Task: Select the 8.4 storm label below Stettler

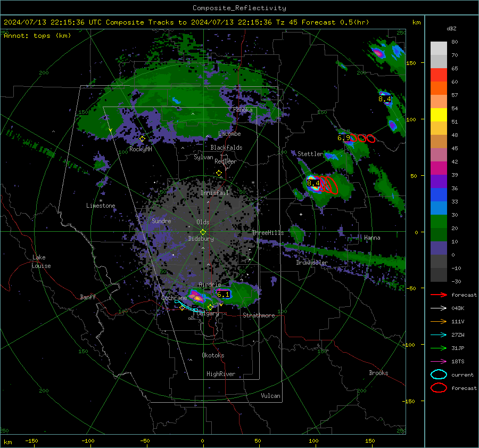Action: (x=313, y=183)
